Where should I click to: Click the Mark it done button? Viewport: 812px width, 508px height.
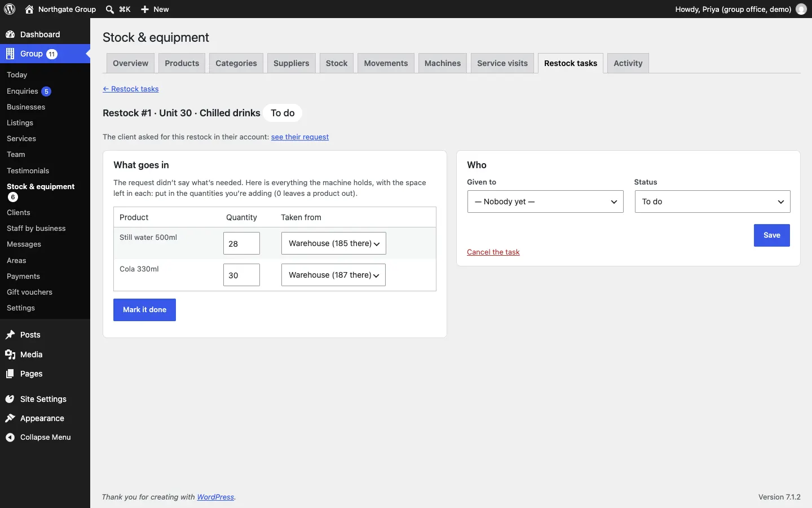click(144, 310)
